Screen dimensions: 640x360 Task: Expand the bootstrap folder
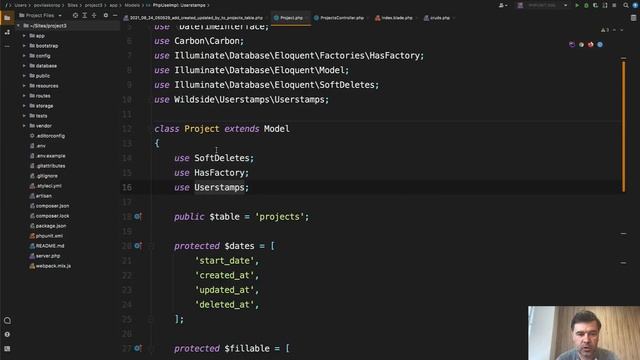[x=24, y=46]
